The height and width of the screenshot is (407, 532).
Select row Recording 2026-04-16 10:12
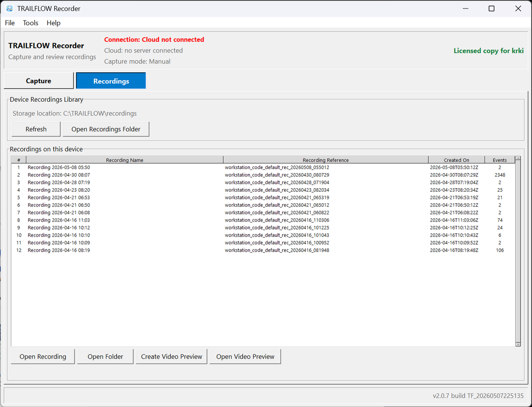(x=263, y=228)
